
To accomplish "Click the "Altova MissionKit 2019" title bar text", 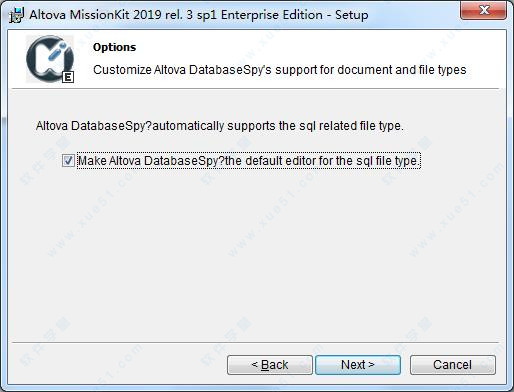I will point(95,15).
